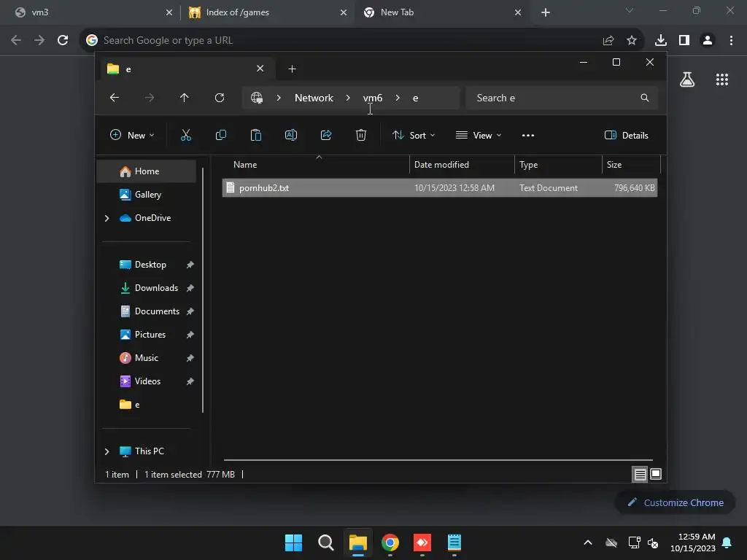The height and width of the screenshot is (560, 747).
Task: Open Chrome three-dot menu
Action: coord(731,40)
